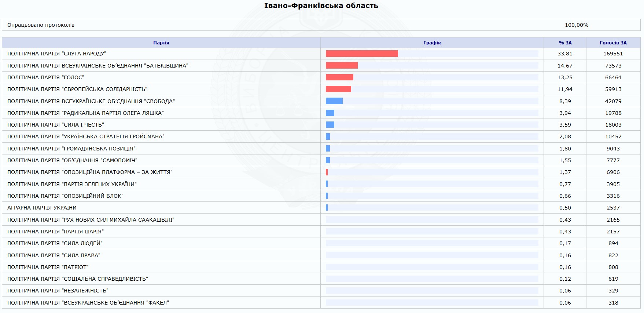Click the small red bar for "ОПОЗИЦІЙНА ПЛАТФОРМА – ЗА ЖИТТЯ"
Image resolution: width=644 pixels, height=313 pixels.
[327, 172]
